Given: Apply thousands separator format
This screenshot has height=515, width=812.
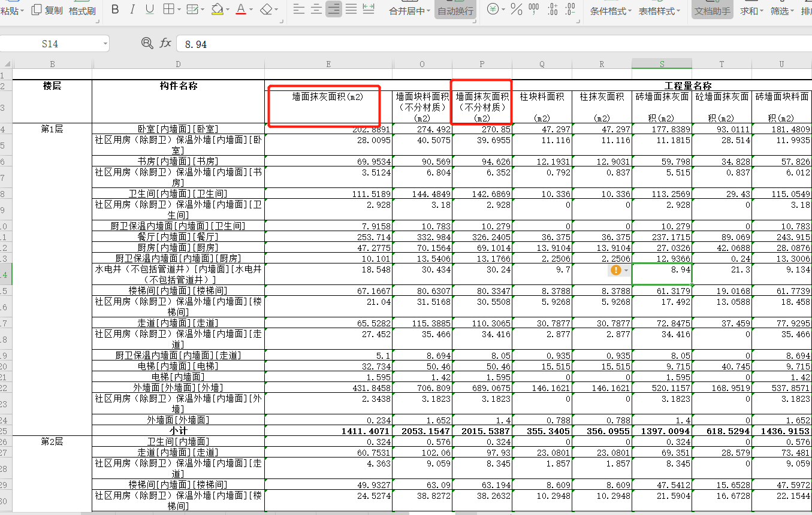Looking at the screenshot, I should (534, 9).
